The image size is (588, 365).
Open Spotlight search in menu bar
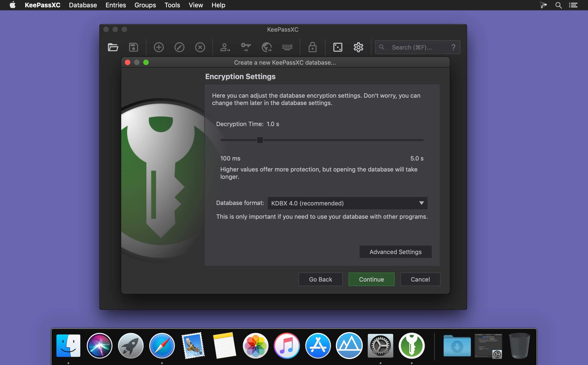[x=558, y=5]
